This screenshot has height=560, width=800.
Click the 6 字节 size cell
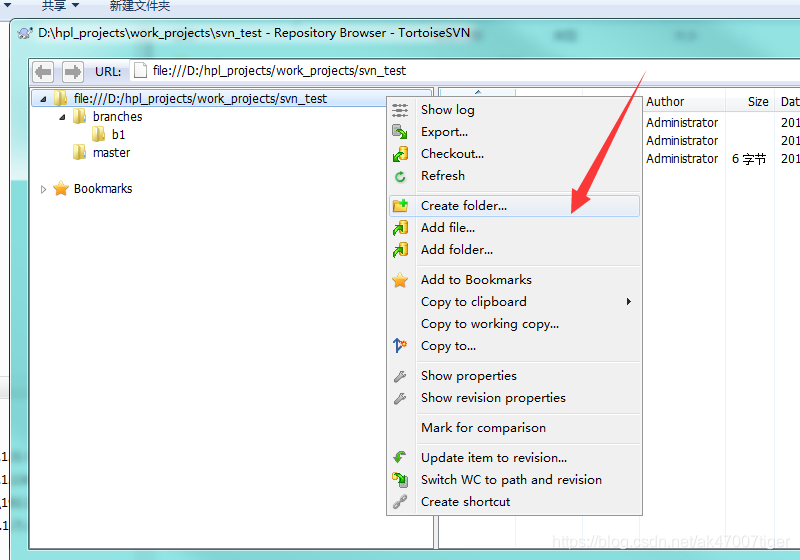click(749, 159)
